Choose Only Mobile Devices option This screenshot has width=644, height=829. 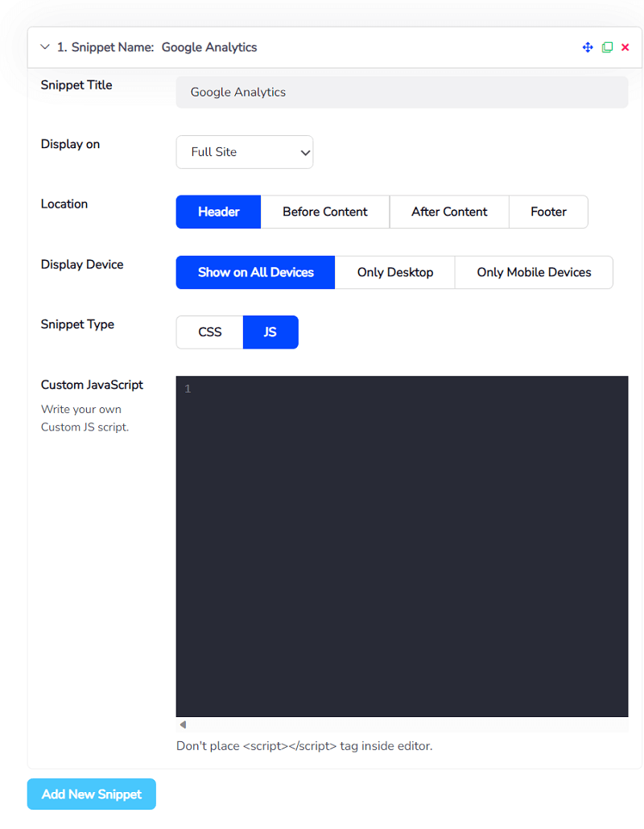(x=534, y=272)
